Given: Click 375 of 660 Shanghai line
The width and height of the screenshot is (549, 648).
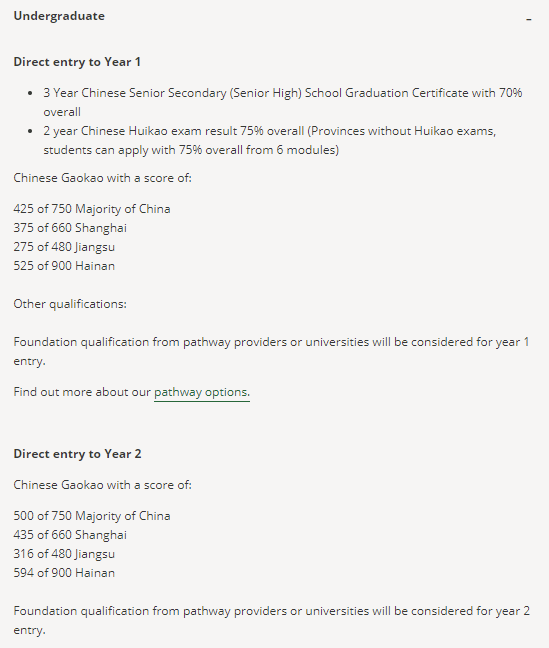Looking at the screenshot, I should (x=70, y=228).
